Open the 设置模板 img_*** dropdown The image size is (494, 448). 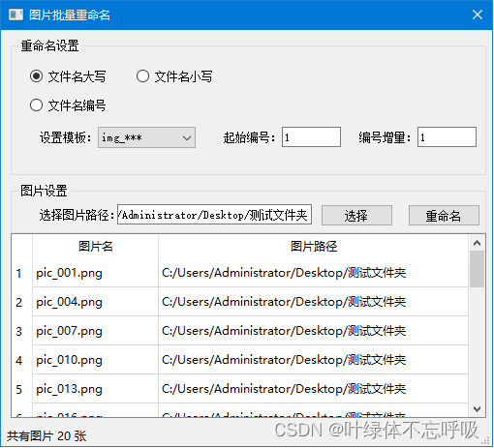(x=146, y=137)
